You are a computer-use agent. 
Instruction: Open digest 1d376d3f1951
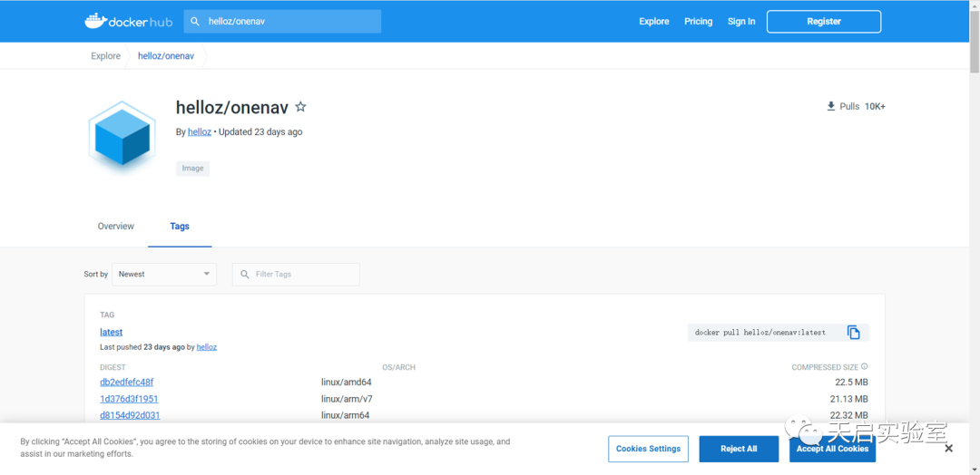pos(129,399)
